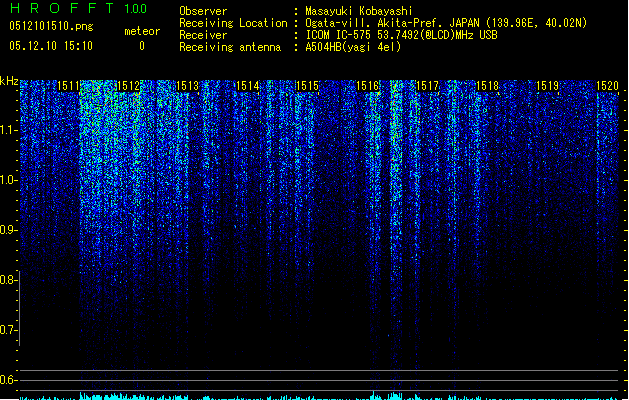Click the Receiving Location label
Screen dimensions: 629x400
point(233,23)
